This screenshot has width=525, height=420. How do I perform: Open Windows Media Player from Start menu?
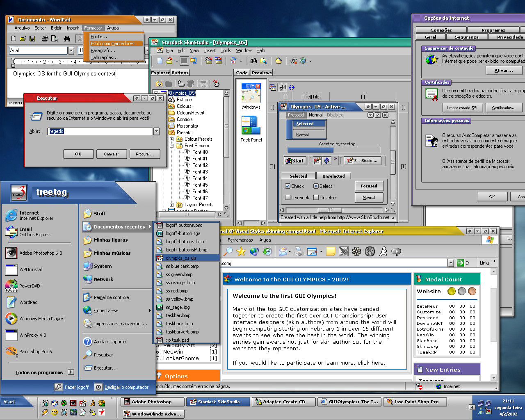40,319
